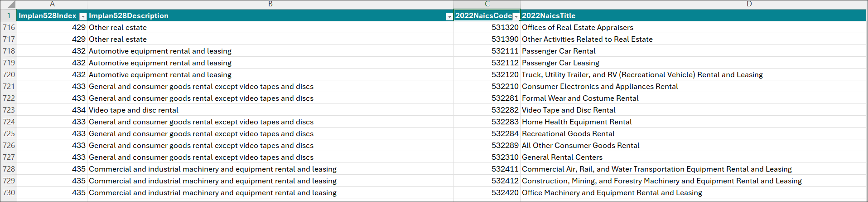Screen dimensions: 868x202
Task: Select NAICS code cell 532120
Action: [x=487, y=74]
